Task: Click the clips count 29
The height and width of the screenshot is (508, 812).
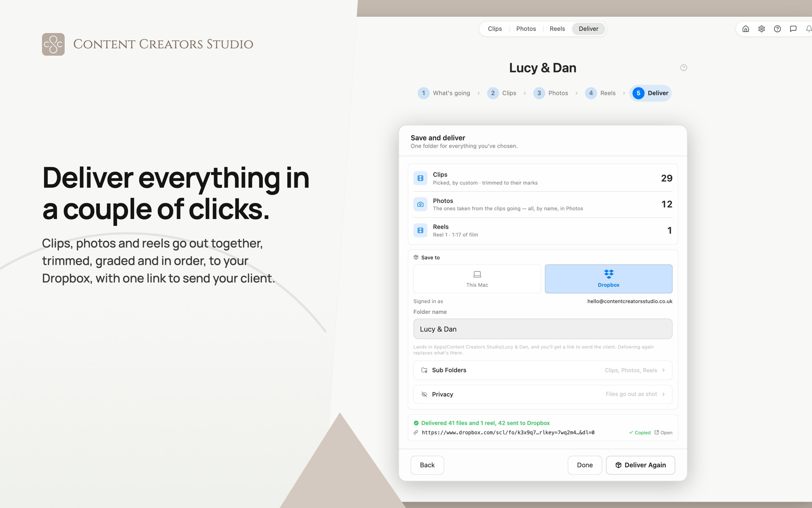Action: pos(667,178)
